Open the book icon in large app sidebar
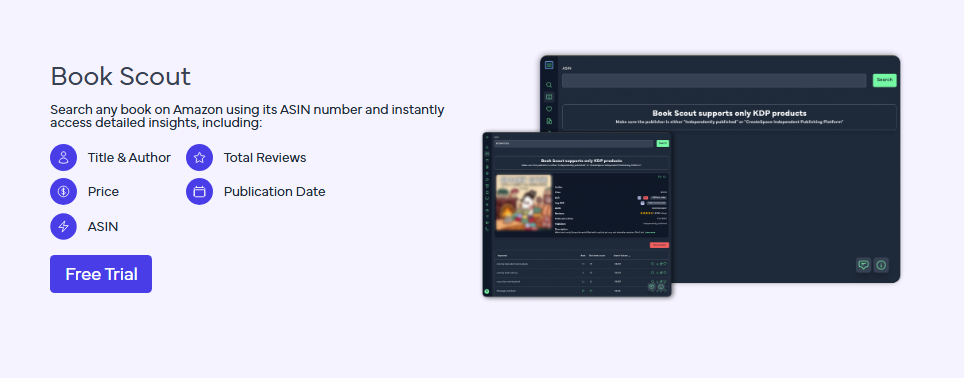 point(549,97)
